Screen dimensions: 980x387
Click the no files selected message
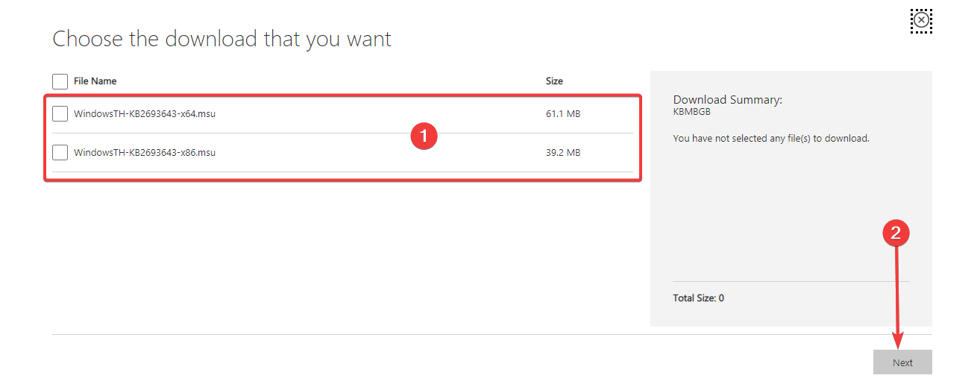pos(771,139)
